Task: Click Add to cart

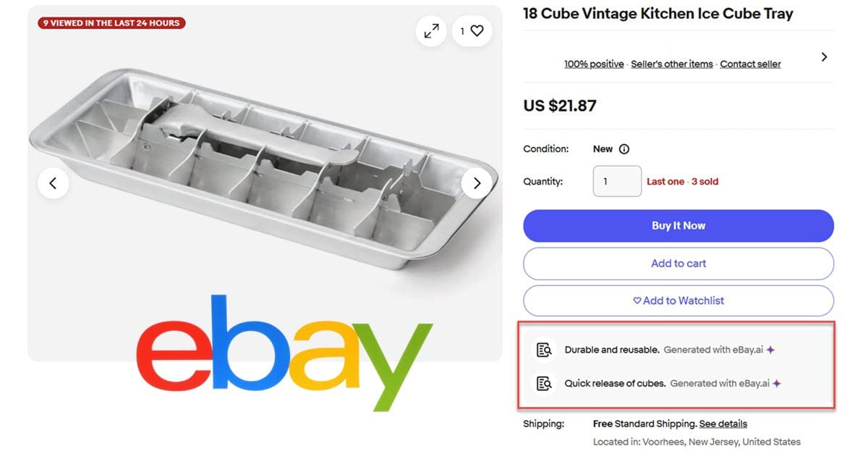Action: click(678, 264)
